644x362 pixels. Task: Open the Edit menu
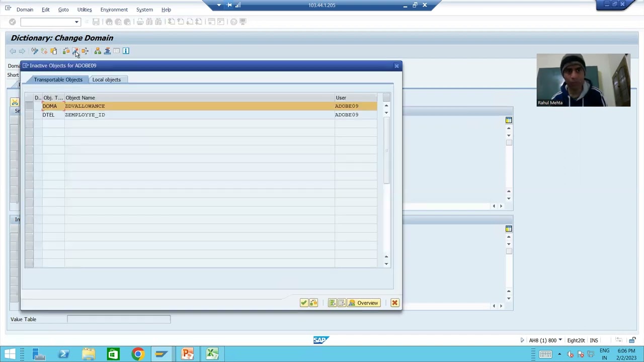[x=45, y=10]
